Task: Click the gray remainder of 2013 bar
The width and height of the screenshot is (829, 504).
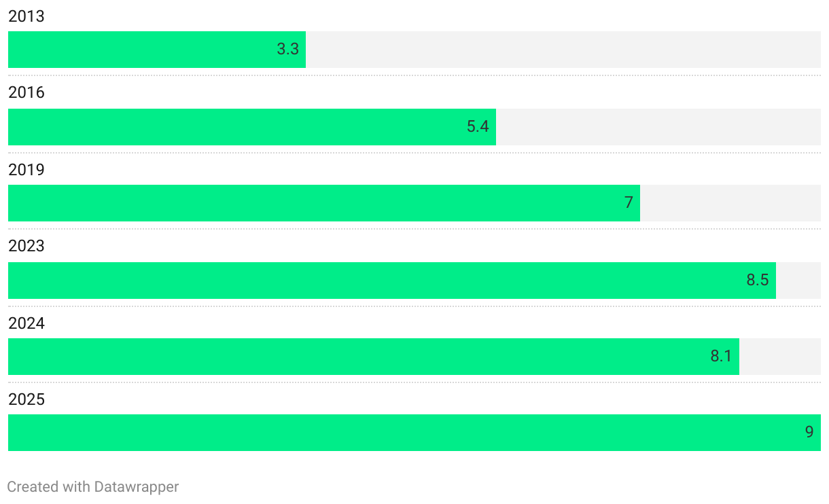Action: (x=563, y=50)
